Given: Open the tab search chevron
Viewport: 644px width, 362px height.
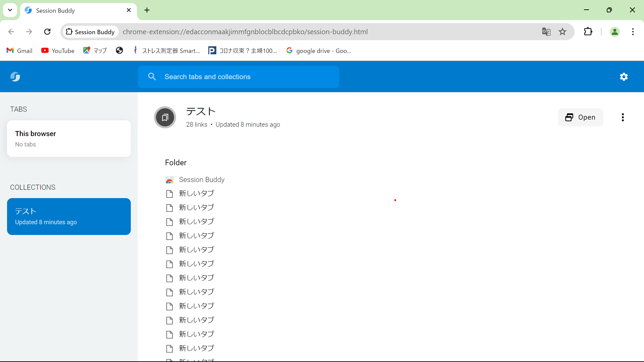Looking at the screenshot, I should (10, 10).
